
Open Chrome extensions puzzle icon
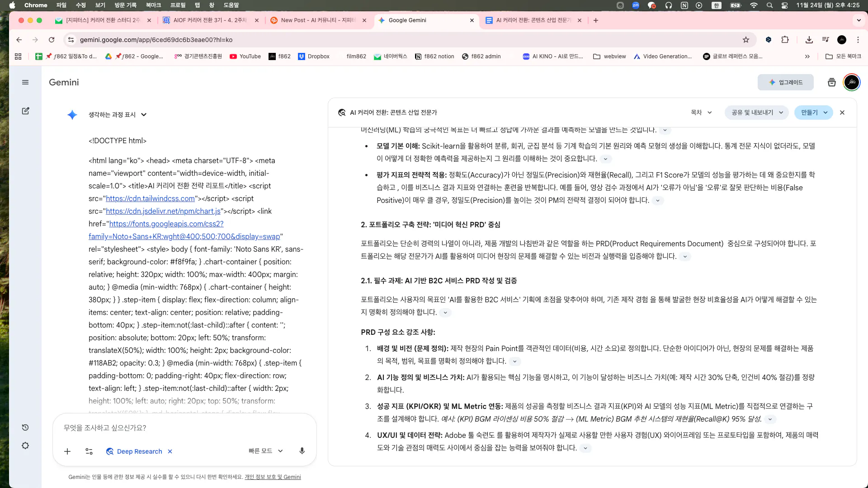coord(785,40)
